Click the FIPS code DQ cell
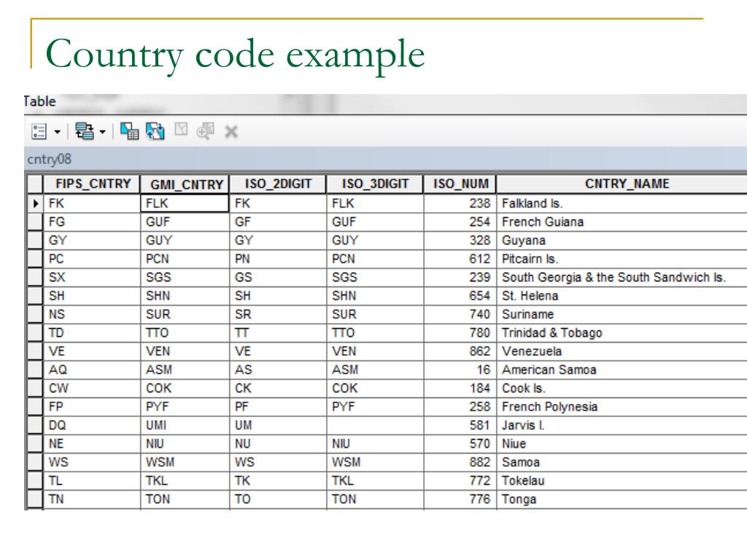 pos(92,425)
